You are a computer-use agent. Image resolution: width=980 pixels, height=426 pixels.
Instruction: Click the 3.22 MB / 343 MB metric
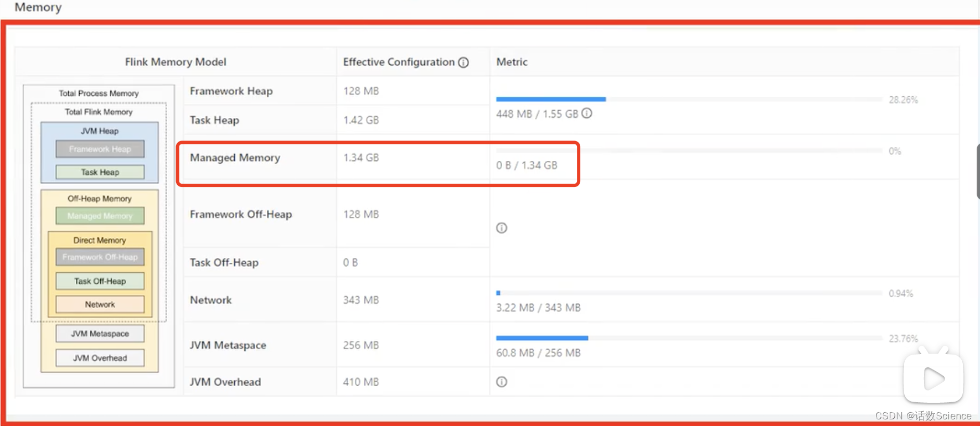[x=538, y=308]
